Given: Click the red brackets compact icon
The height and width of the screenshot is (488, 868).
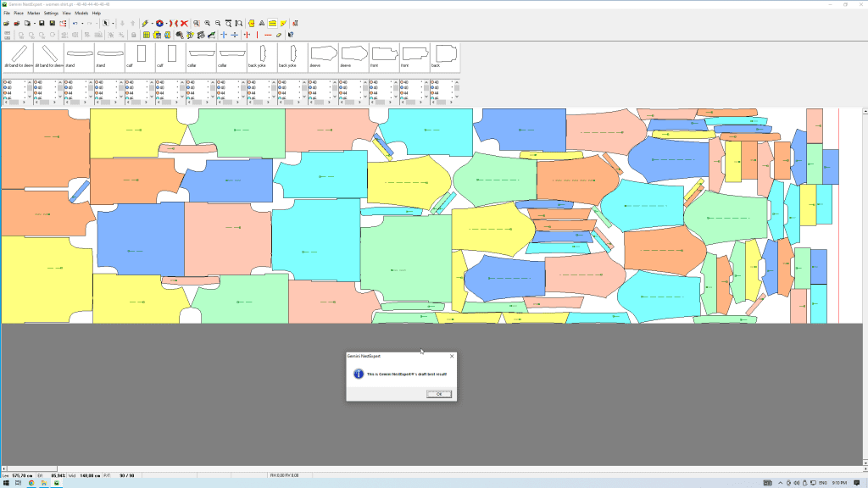Looking at the screenshot, I should [x=173, y=23].
